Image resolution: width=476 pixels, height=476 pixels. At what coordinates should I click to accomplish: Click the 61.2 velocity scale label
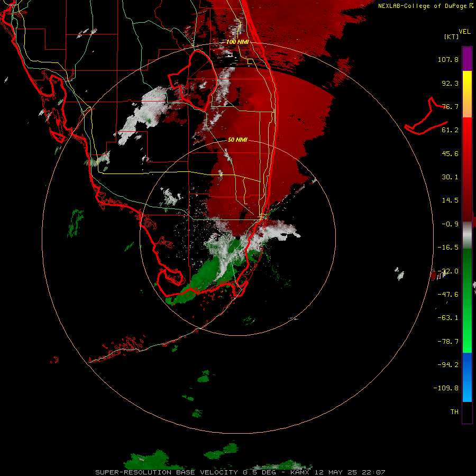coord(450,130)
